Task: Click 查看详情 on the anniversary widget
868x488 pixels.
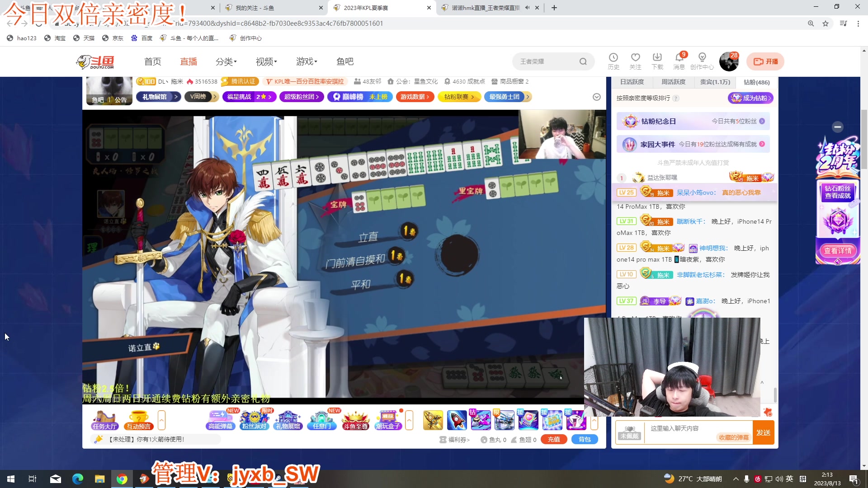Action: pyautogui.click(x=837, y=251)
